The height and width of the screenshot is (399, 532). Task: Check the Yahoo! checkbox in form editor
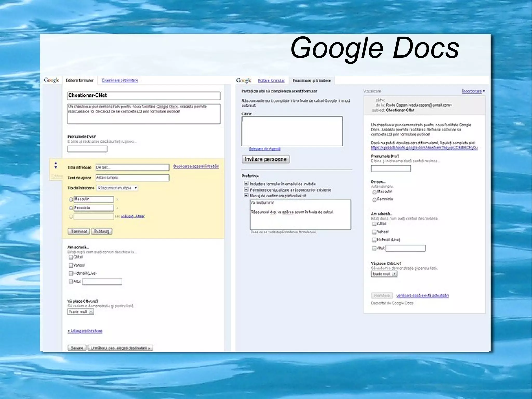[x=71, y=265]
